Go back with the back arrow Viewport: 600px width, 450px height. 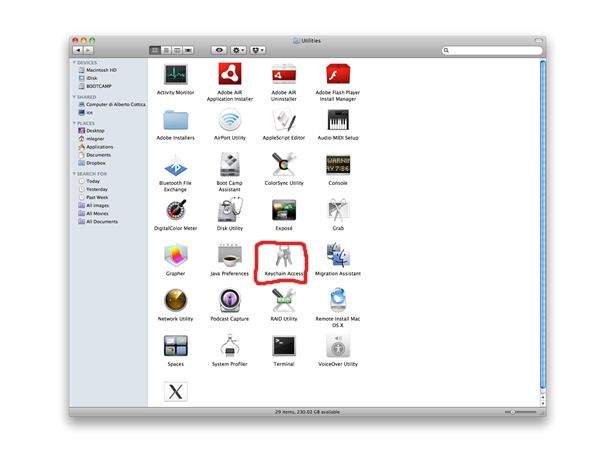tap(78, 50)
